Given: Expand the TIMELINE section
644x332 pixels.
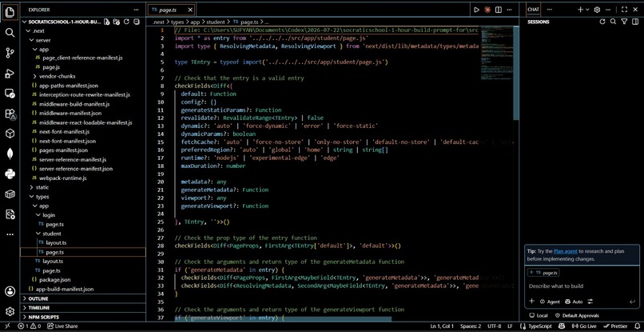Looking at the screenshot, I should pyautogui.click(x=83, y=308).
